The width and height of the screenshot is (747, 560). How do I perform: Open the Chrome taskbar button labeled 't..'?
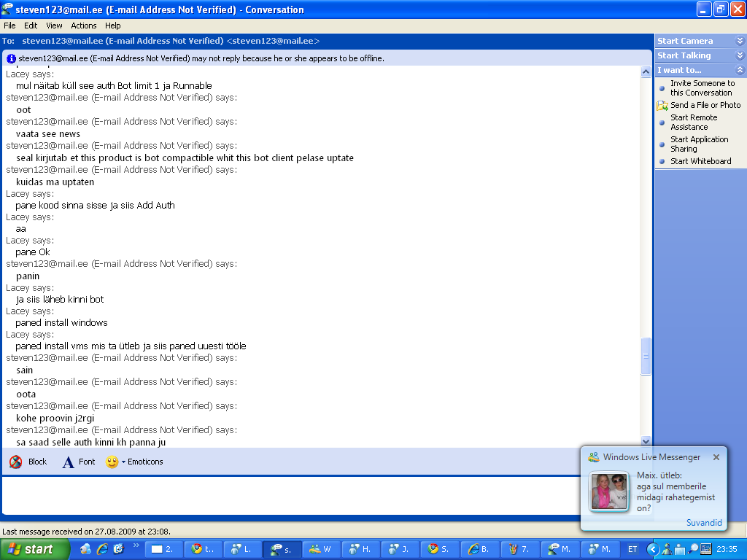tap(204, 549)
